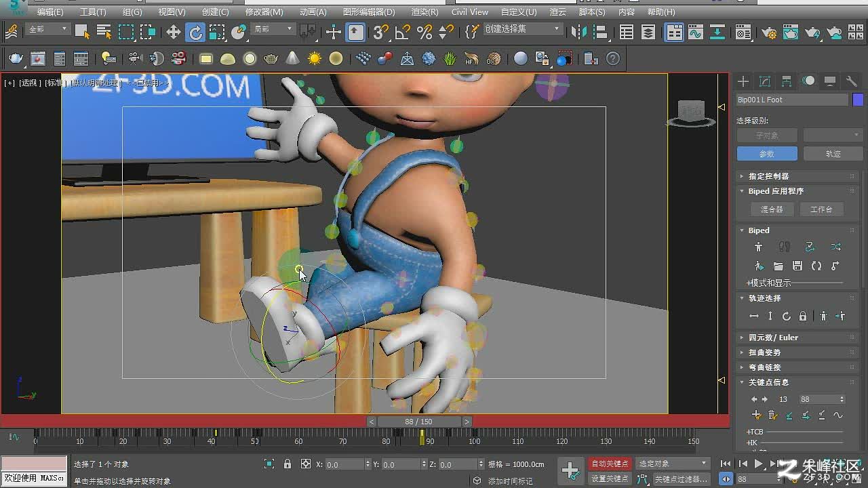The image size is (868, 488).
Task: Collapse the Biped 应用程序 rollout
Action: [797, 191]
